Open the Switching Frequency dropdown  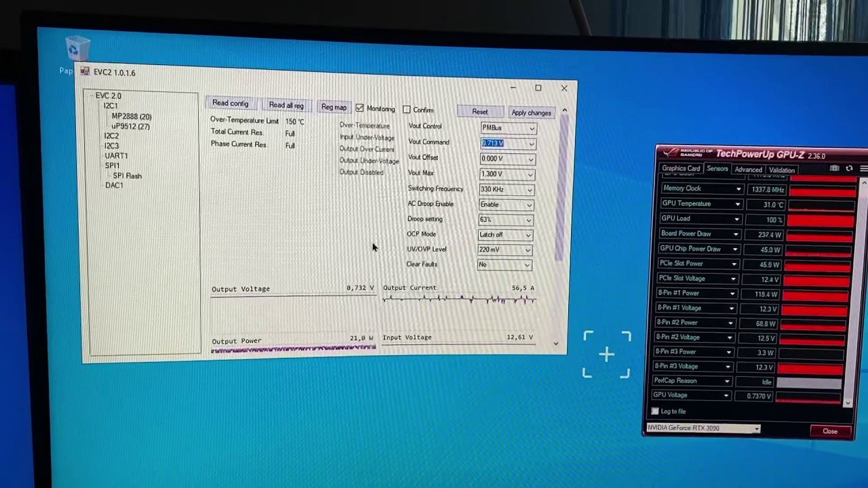coord(506,190)
